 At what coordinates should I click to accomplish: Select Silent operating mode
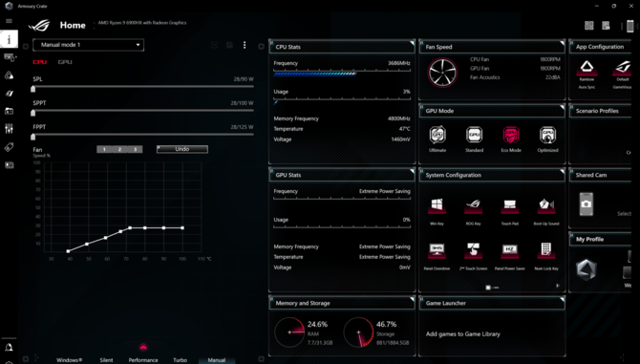click(x=107, y=360)
